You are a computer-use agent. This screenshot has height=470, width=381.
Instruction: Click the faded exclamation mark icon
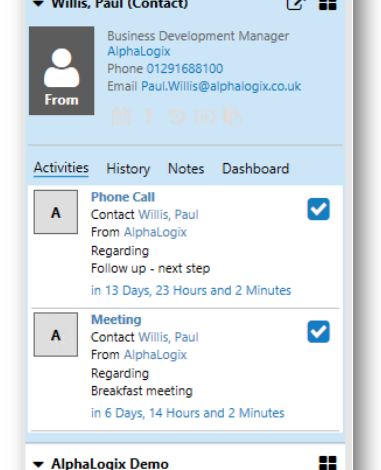click(x=149, y=116)
